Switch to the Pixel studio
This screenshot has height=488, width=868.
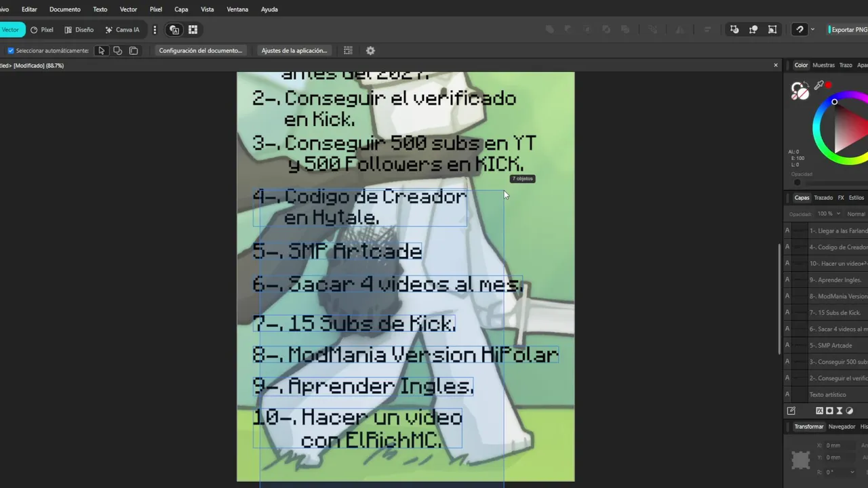click(42, 30)
